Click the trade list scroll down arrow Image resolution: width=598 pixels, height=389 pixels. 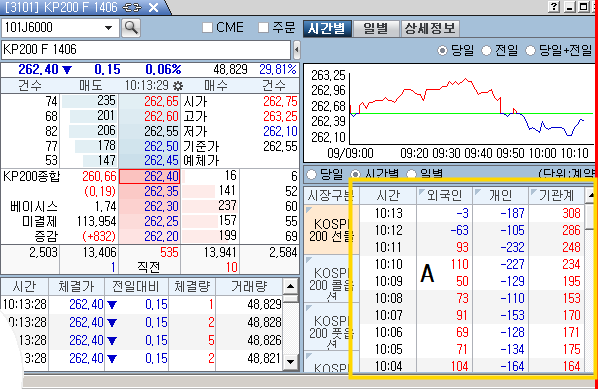[290, 361]
